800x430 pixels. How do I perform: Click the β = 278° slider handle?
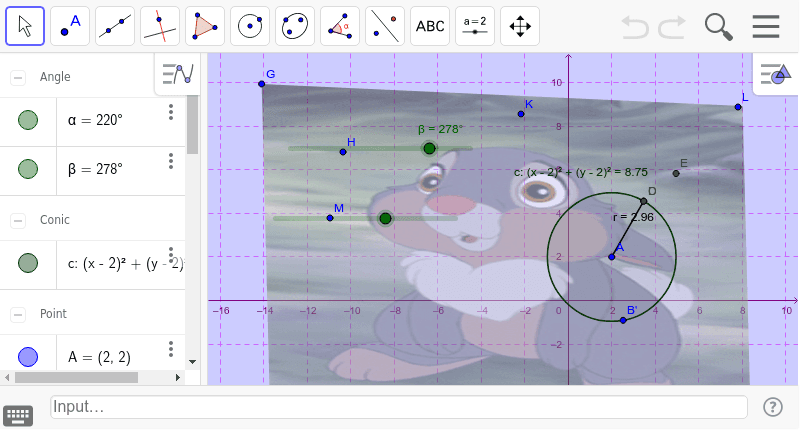click(430, 148)
